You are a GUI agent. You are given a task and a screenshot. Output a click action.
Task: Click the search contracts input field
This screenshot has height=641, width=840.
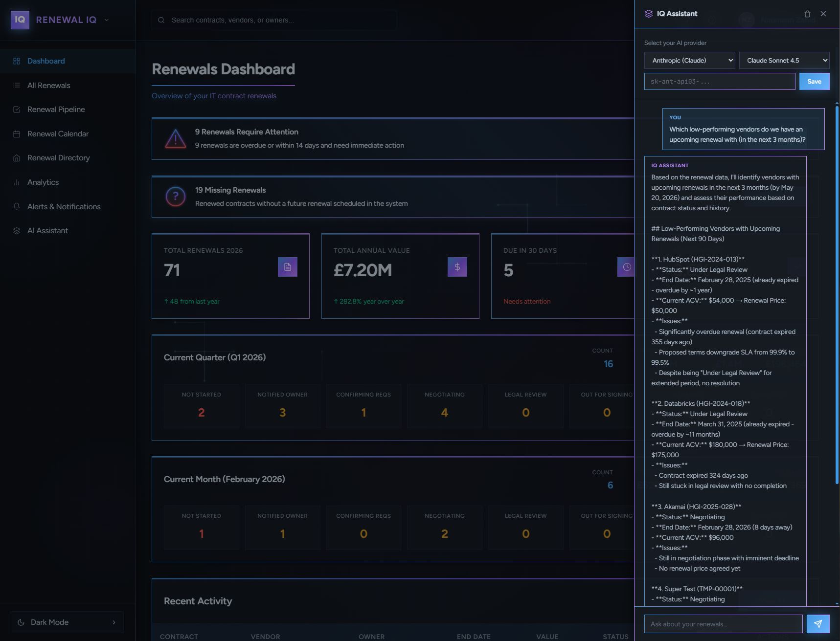pyautogui.click(x=274, y=20)
